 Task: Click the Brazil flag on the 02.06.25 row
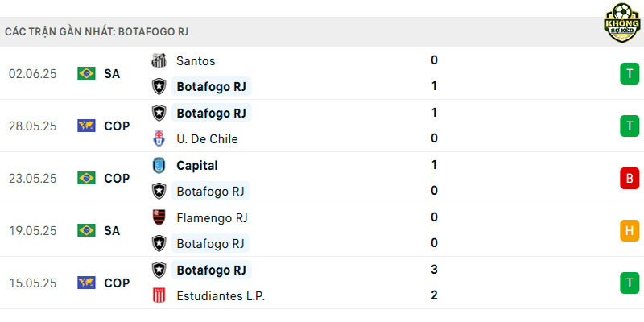pyautogui.click(x=86, y=73)
